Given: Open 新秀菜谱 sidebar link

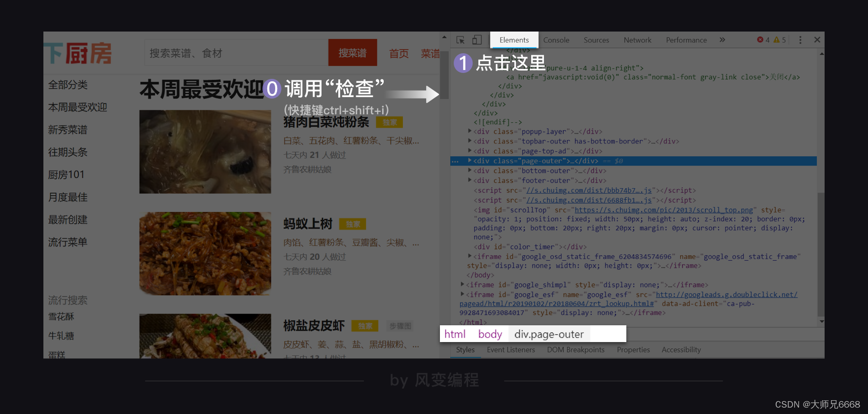Looking at the screenshot, I should coord(68,130).
